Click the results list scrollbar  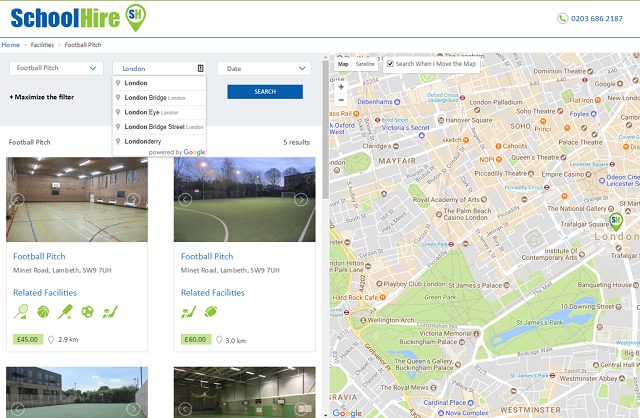tap(325, 130)
